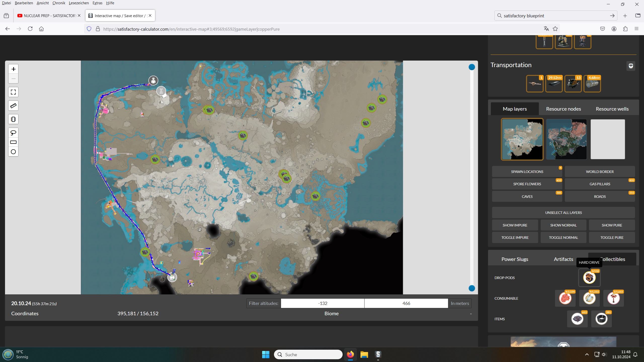The width and height of the screenshot is (644, 362).
Task: Click the player position marker on map
Action: pyautogui.click(x=153, y=80)
